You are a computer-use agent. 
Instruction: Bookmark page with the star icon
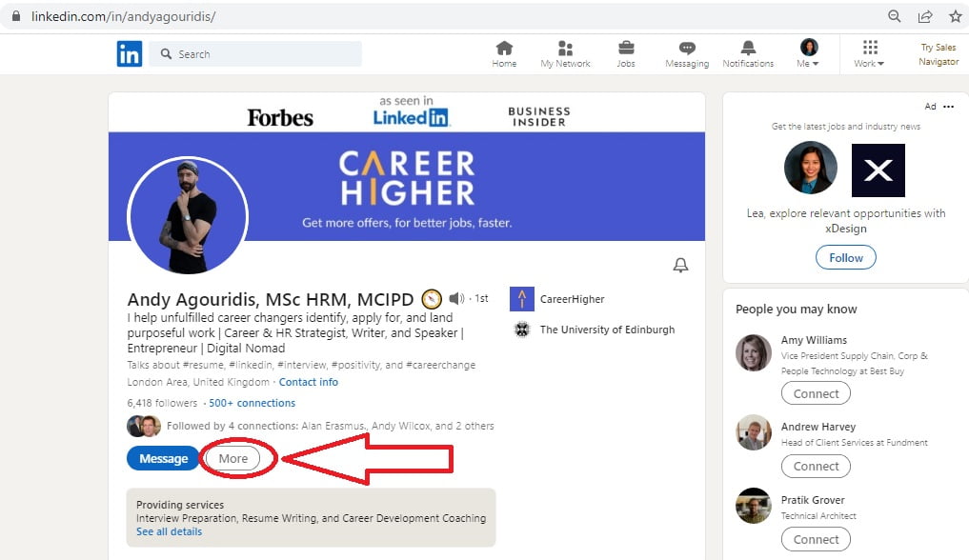tap(956, 16)
